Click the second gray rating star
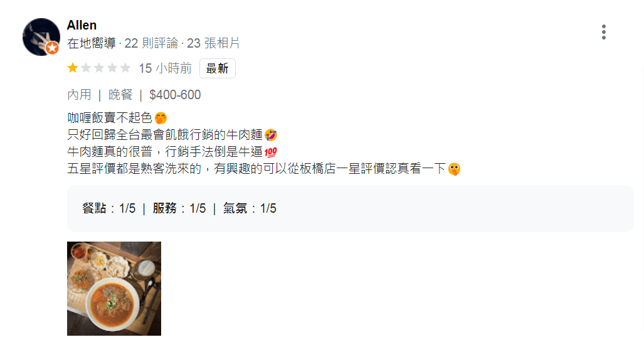Image resolution: width=644 pixels, height=347 pixels. pos(86,68)
